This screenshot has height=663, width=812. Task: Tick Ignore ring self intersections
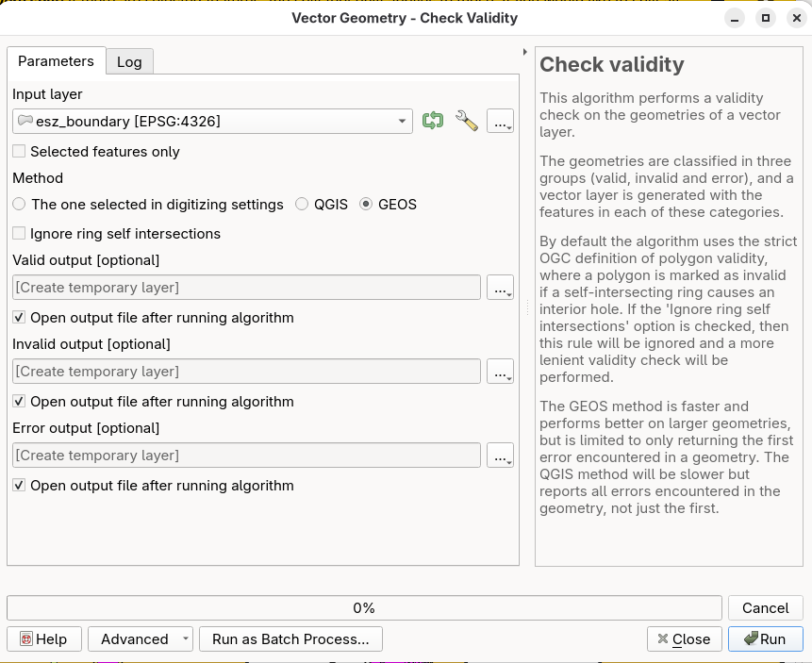click(19, 234)
